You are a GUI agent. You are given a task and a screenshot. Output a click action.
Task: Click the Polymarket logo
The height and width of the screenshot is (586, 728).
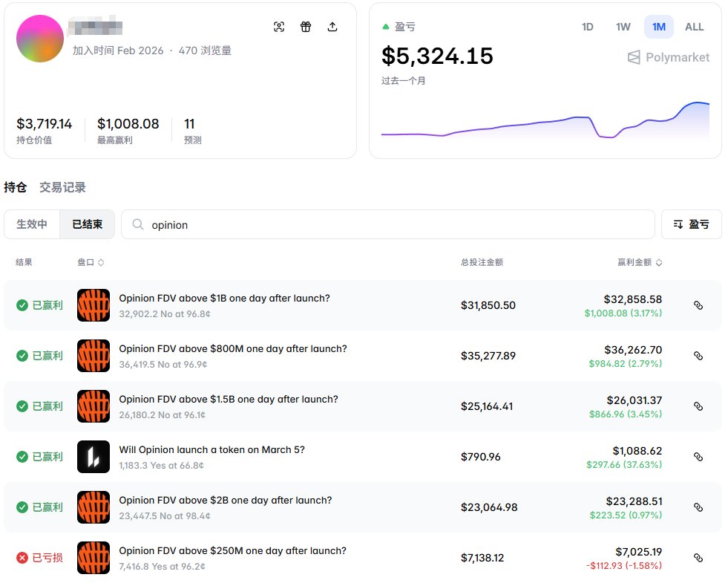click(669, 57)
